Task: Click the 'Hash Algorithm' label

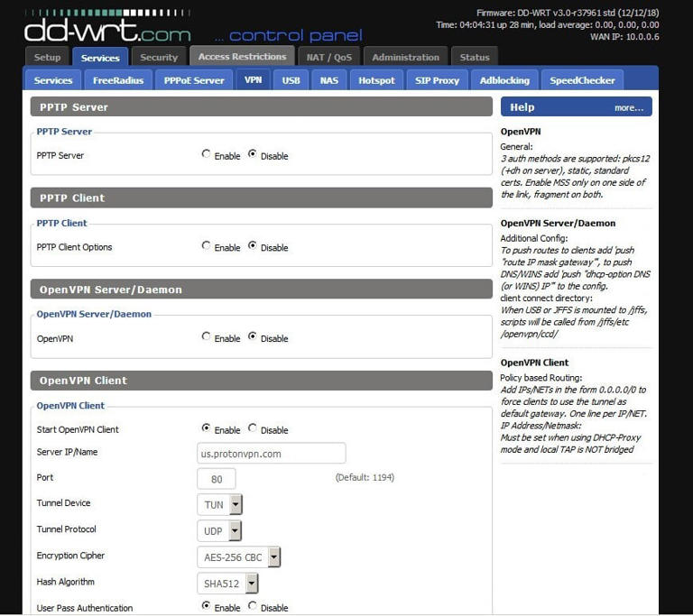Action: pyautogui.click(x=65, y=582)
